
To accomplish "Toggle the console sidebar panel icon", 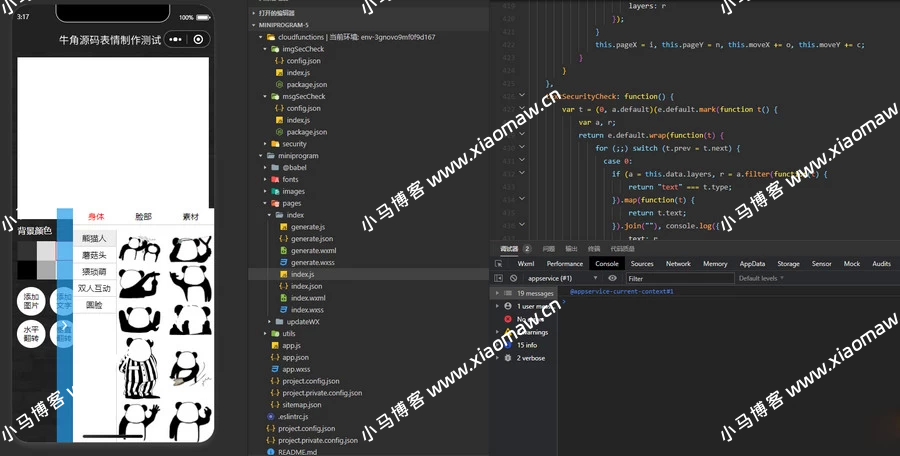I will click(498, 278).
